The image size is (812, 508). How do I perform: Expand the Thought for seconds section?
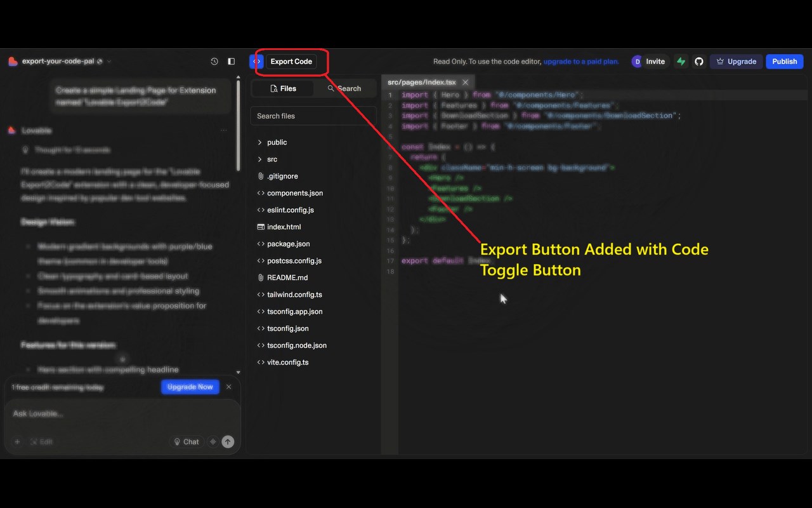click(66, 150)
